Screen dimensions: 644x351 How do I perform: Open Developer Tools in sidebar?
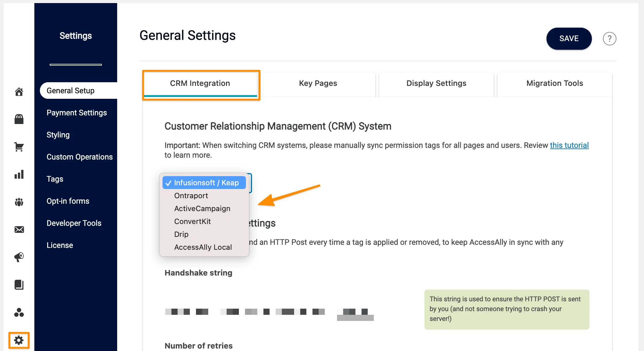coord(74,223)
